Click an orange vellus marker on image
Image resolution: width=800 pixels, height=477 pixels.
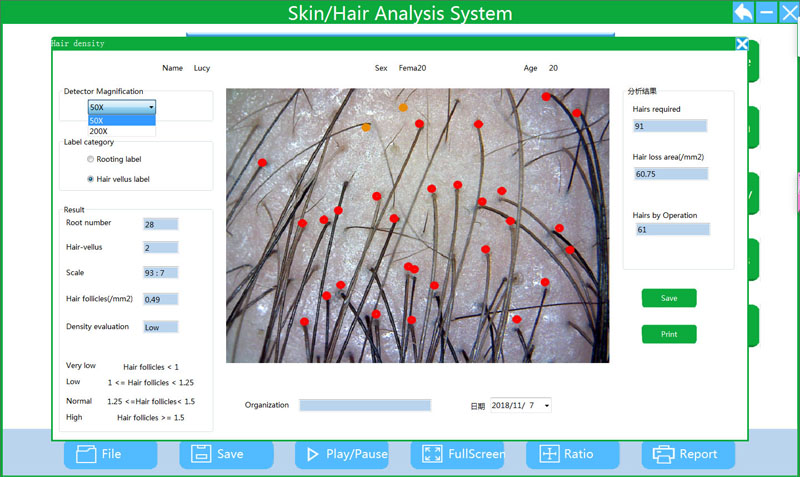(403, 107)
